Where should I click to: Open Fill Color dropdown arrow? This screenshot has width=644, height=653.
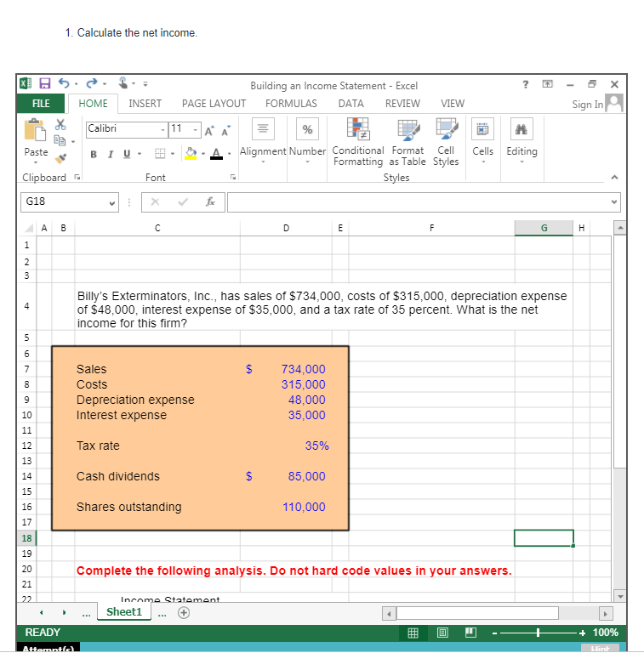point(203,154)
